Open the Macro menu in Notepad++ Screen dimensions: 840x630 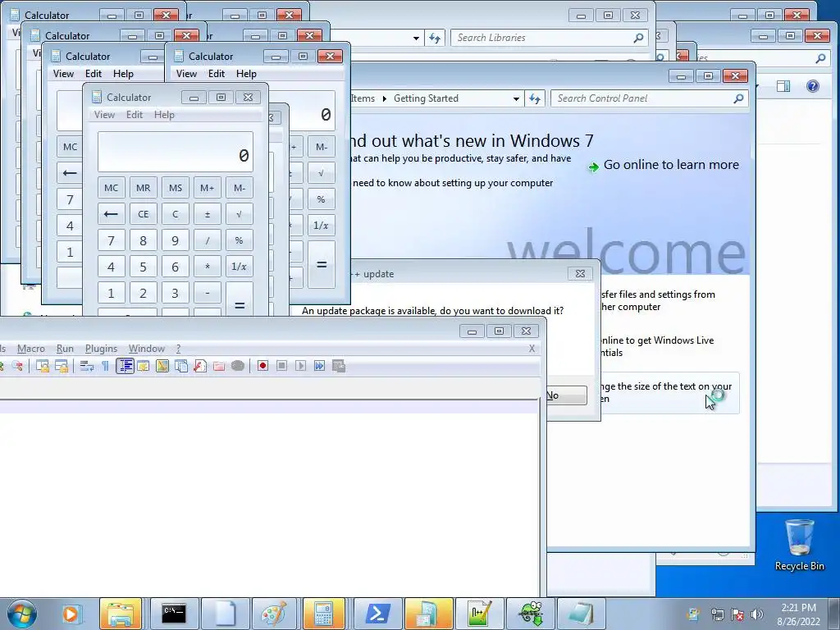(31, 348)
